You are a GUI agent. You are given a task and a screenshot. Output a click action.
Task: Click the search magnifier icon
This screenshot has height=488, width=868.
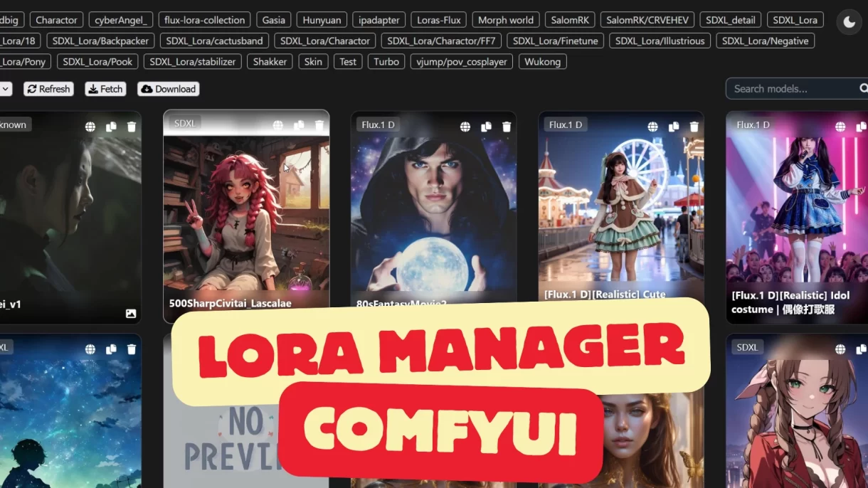click(x=863, y=88)
